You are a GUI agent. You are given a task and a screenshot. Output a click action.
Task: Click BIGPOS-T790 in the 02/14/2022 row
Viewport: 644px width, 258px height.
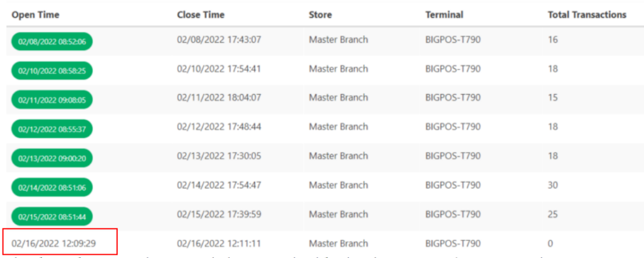[x=453, y=185]
